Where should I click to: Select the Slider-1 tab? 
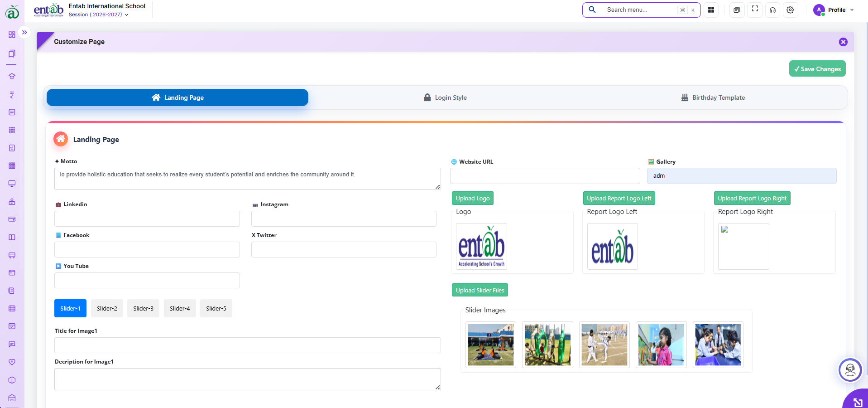[x=70, y=308]
